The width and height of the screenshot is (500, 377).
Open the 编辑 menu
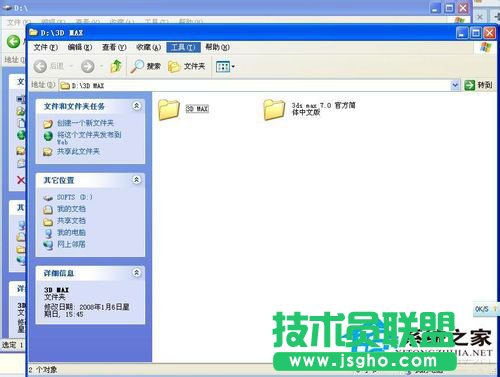pyautogui.click(x=80, y=47)
